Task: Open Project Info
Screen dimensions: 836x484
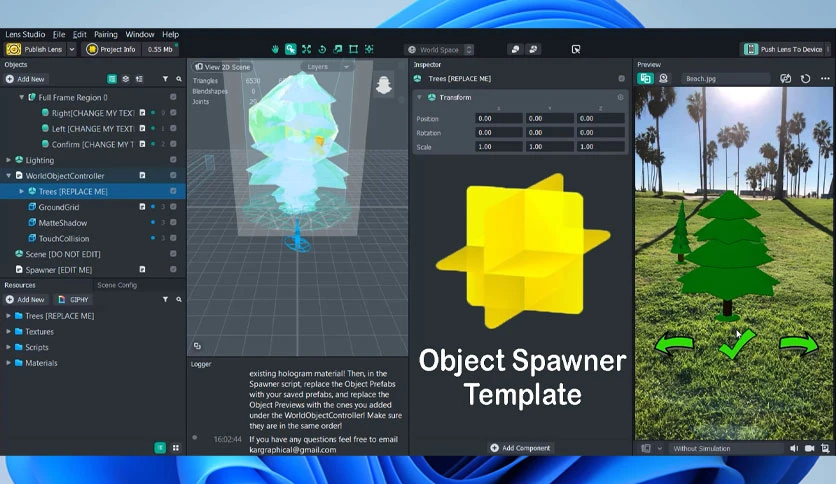Action: tap(111, 49)
